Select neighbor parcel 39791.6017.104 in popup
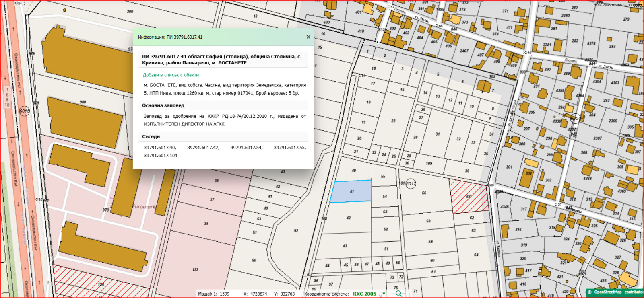Screen dimensions: 644x298 point(161,156)
